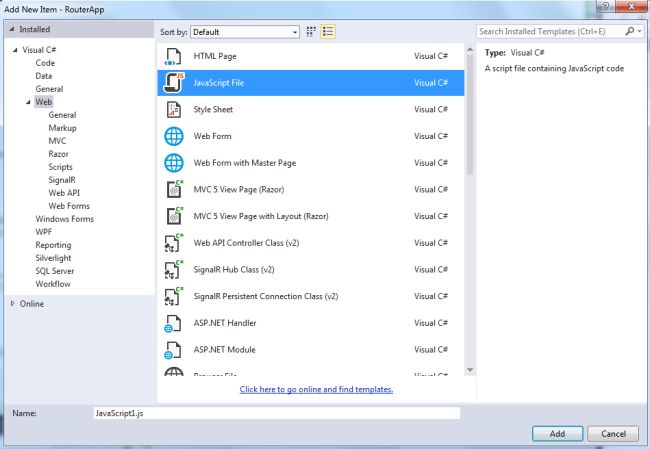Click the Web Form globe icon

[x=174, y=136]
